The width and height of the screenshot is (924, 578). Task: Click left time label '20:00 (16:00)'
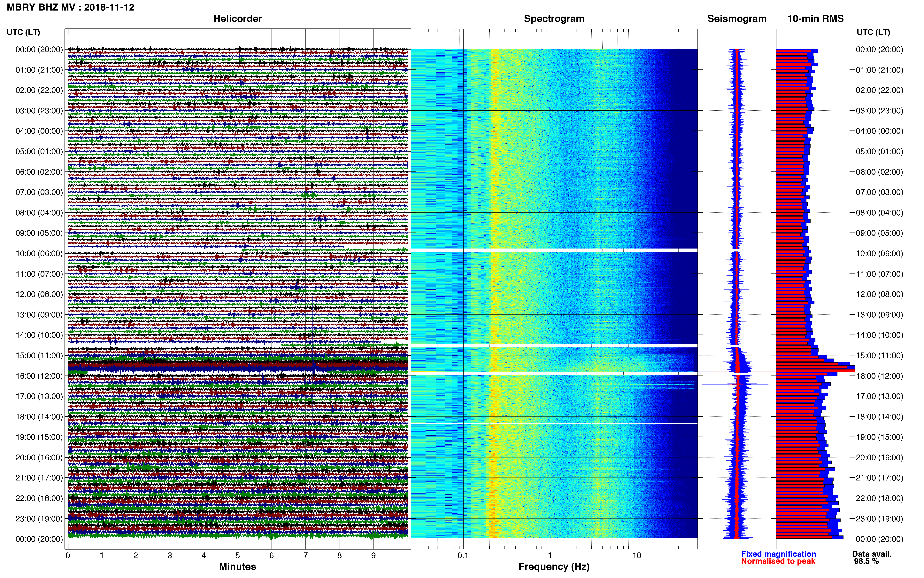[39, 458]
